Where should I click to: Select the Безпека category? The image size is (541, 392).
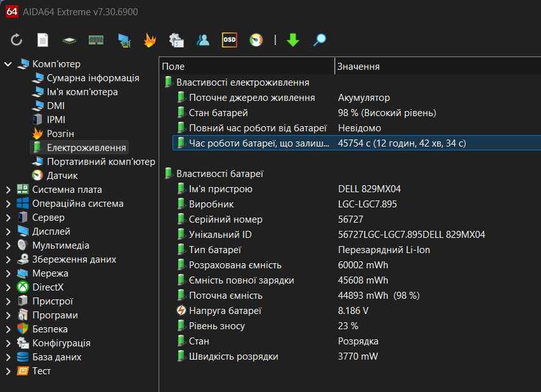(x=49, y=329)
